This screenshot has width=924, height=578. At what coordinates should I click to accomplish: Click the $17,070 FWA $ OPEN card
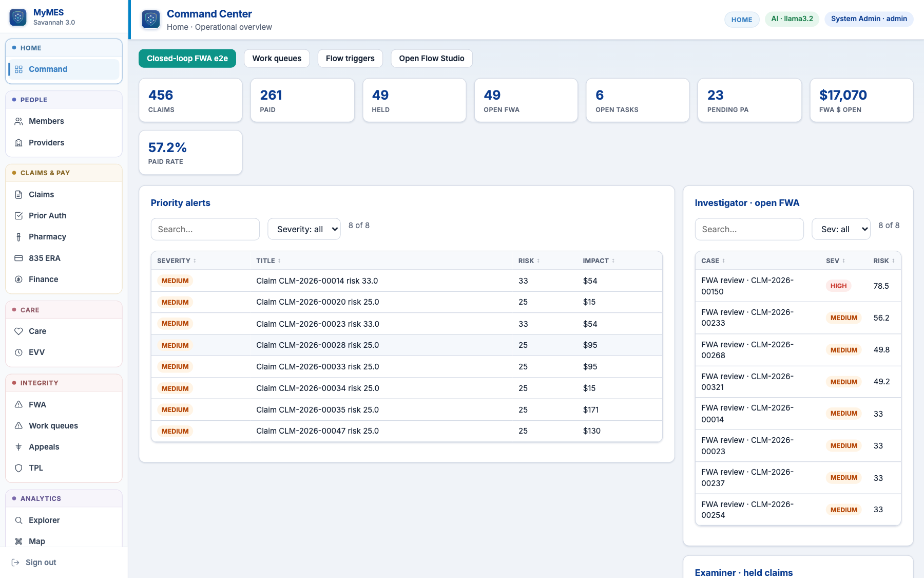click(x=861, y=100)
